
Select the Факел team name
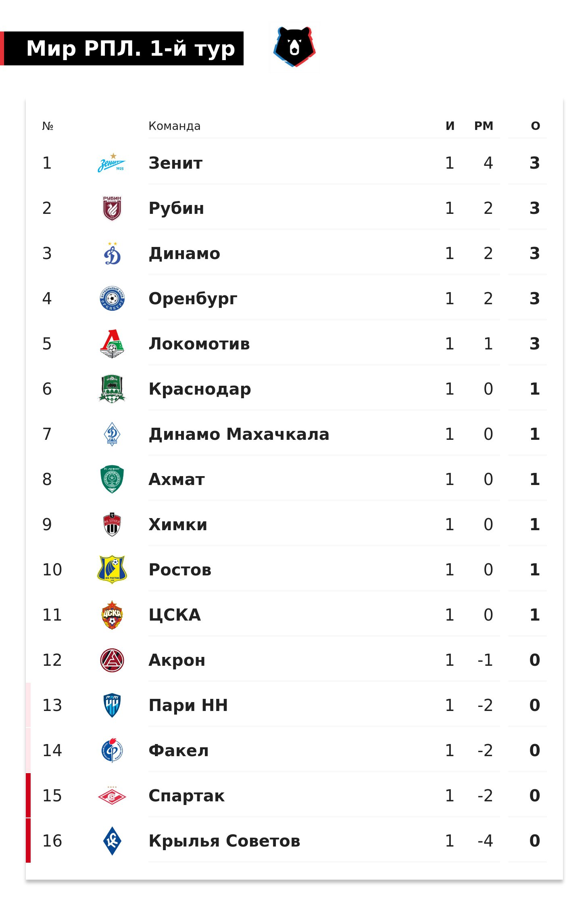tap(179, 751)
